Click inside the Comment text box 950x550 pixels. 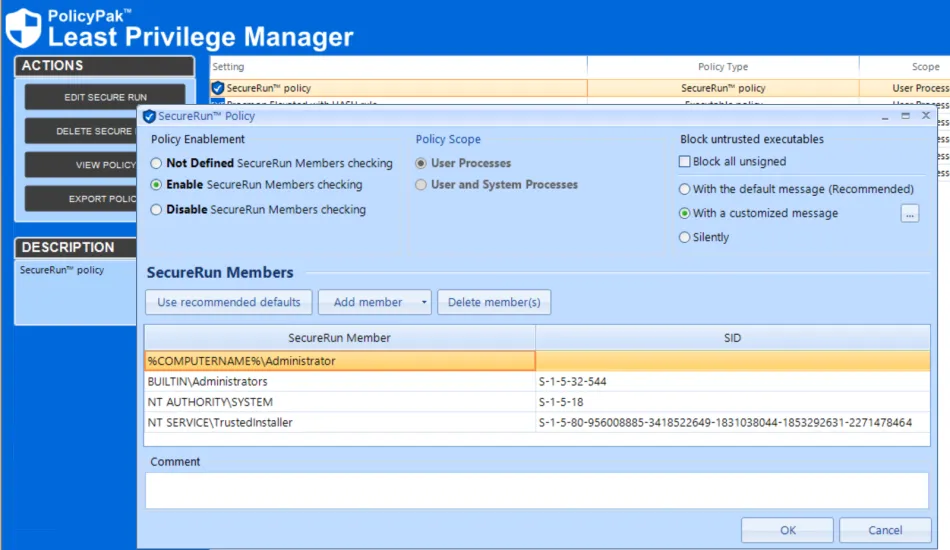536,490
